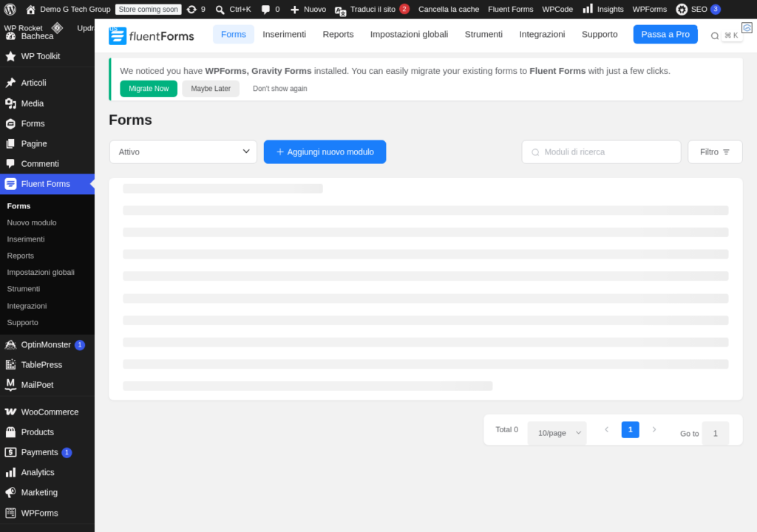The width and height of the screenshot is (757, 532).
Task: Click page 1 in pagination
Action: [630, 429]
